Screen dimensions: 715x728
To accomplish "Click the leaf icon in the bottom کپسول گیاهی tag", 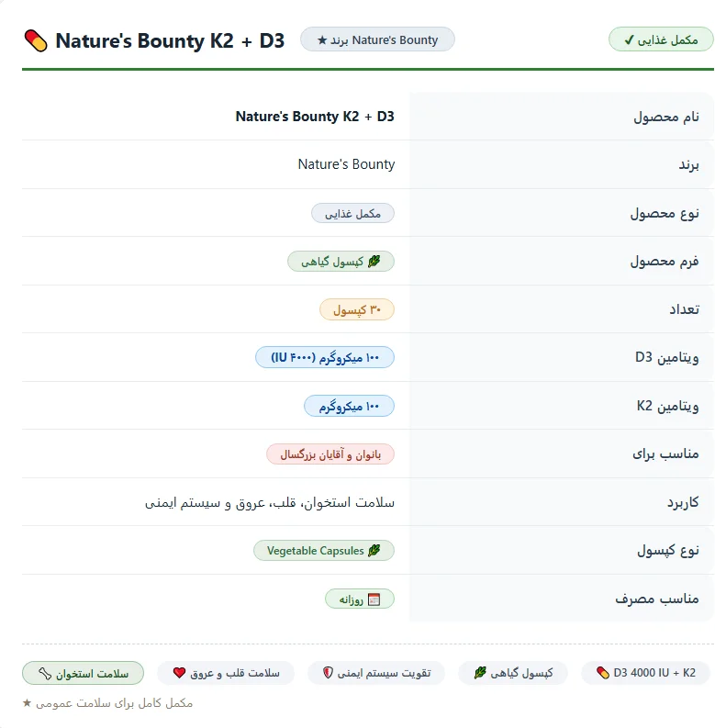I will (480, 673).
